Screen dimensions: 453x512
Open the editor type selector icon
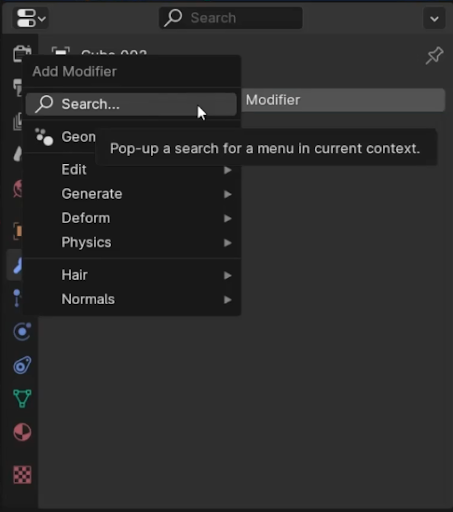pyautogui.click(x=30, y=18)
